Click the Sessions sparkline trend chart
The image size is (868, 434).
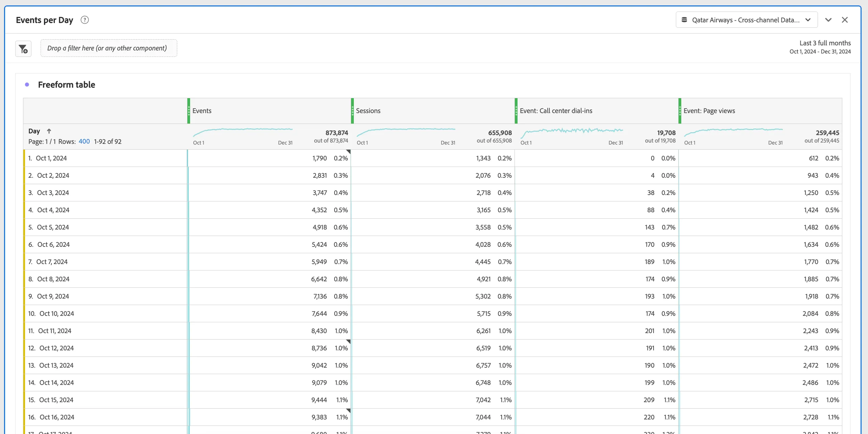tap(406, 132)
